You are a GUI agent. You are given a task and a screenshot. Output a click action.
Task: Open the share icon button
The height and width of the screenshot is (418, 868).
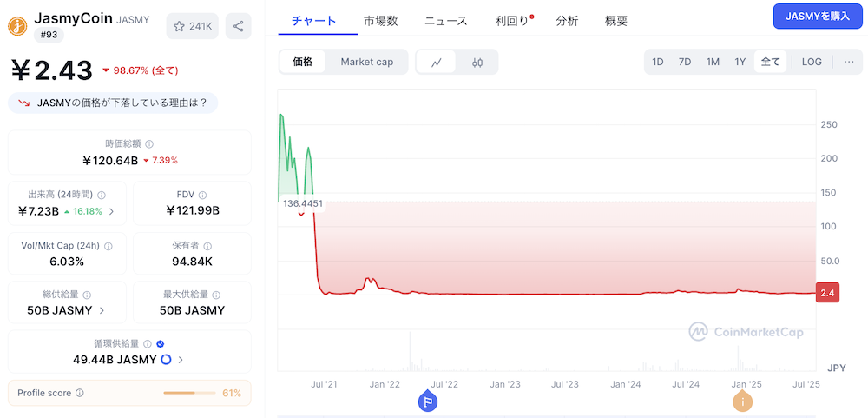[238, 26]
